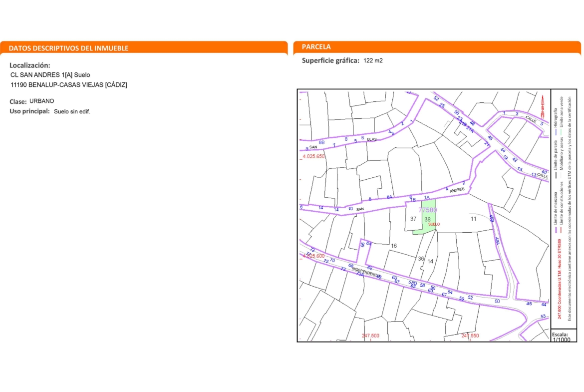Click the Clase label
The width and height of the screenshot is (584, 392).
click(x=18, y=101)
